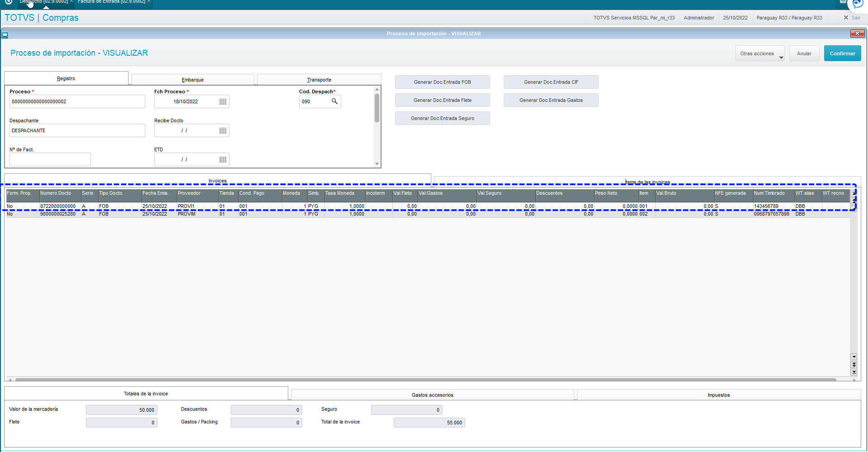This screenshot has height=452, width=868.
Task: Select document cell 9000000025280
Action: tap(60, 214)
